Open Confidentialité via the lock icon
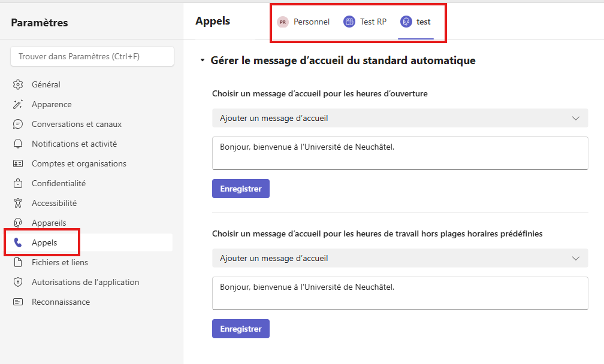Viewport: 604px width, 364px height. [19, 183]
